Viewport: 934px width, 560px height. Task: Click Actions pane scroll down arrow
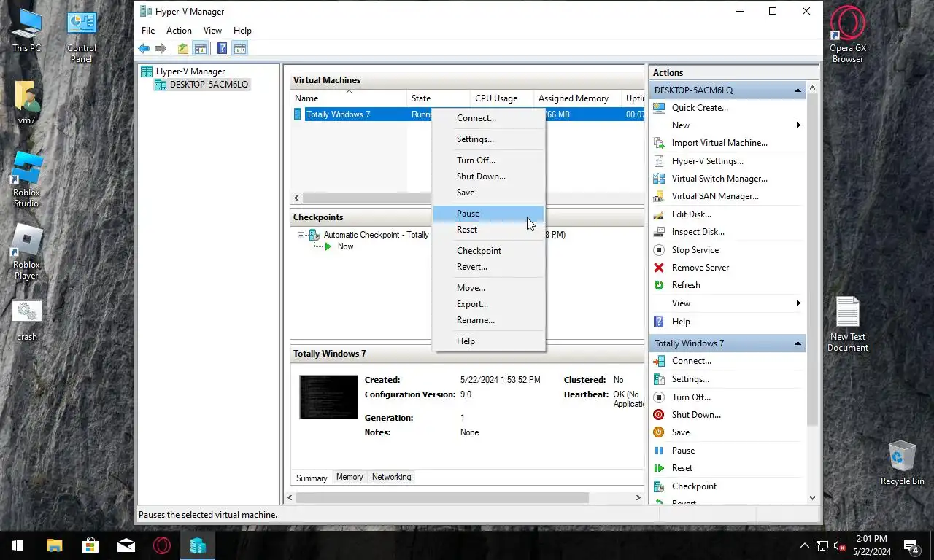[813, 498]
